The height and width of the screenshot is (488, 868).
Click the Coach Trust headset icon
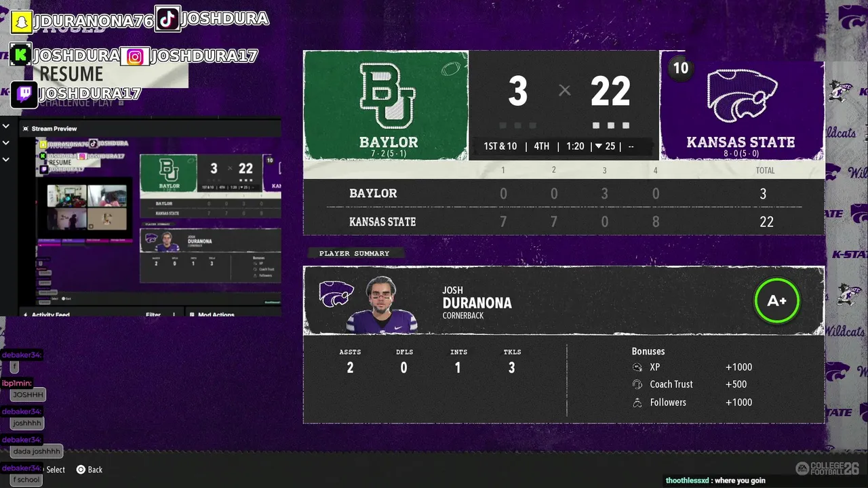637,384
